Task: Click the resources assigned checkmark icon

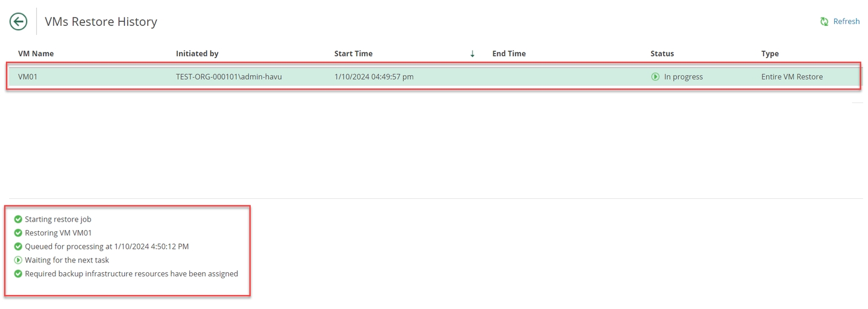Action: (x=18, y=274)
